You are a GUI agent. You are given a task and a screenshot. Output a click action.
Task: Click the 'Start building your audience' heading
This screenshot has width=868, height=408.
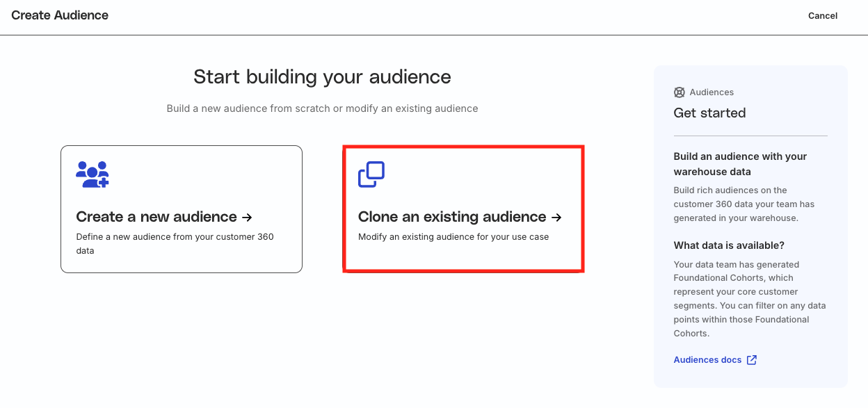tap(322, 76)
